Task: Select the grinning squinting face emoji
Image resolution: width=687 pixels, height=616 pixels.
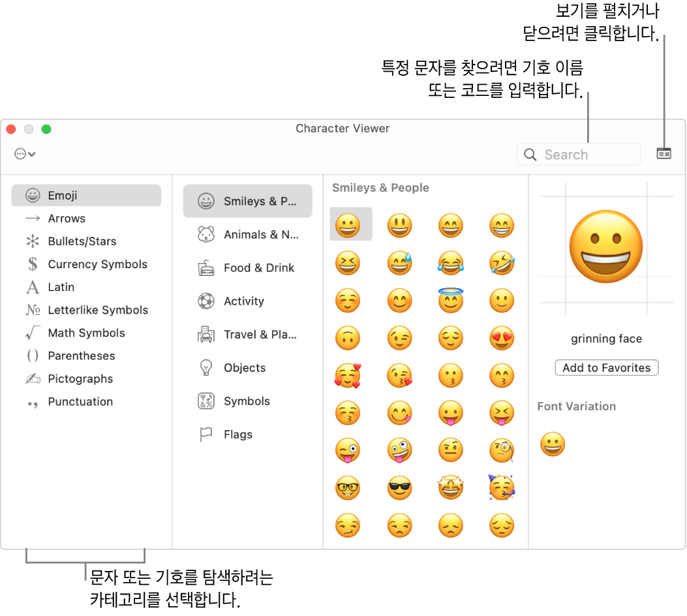Action: [348, 264]
